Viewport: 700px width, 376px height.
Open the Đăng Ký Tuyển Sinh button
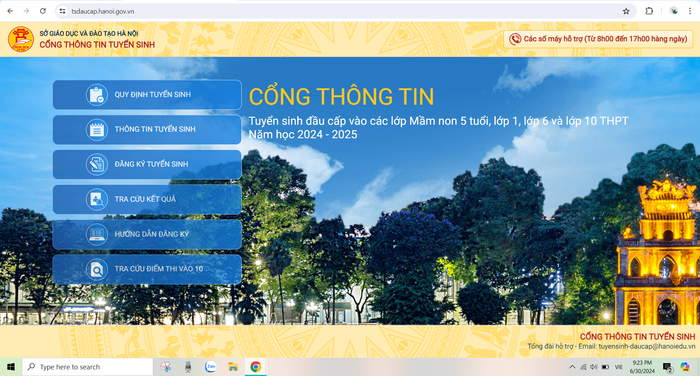tap(147, 164)
